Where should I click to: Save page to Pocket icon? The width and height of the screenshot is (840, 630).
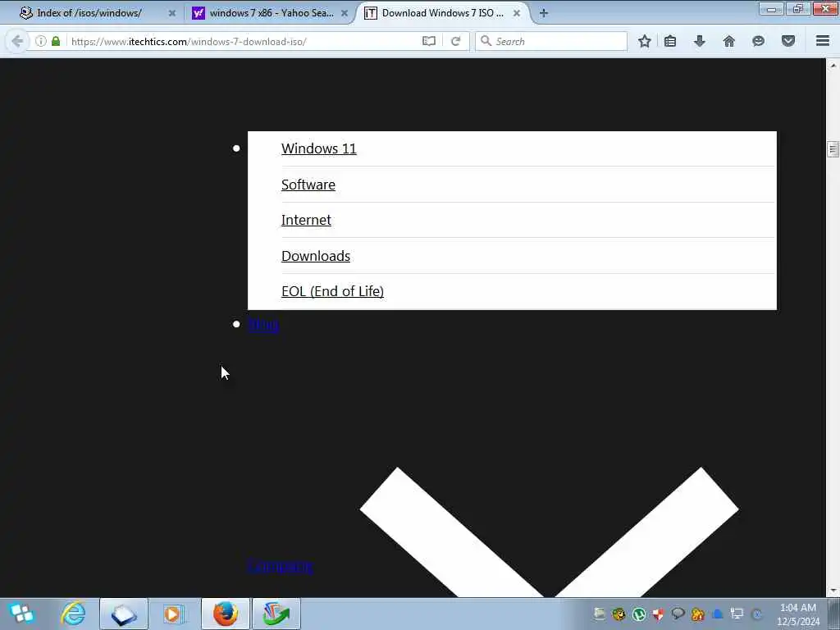tap(788, 41)
